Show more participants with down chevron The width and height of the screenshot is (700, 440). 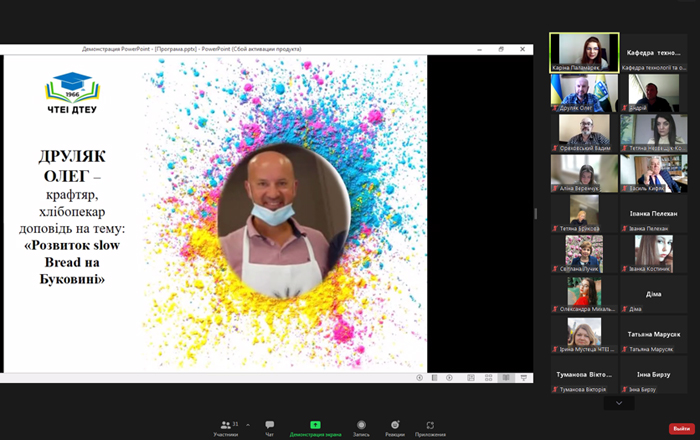pyautogui.click(x=619, y=403)
